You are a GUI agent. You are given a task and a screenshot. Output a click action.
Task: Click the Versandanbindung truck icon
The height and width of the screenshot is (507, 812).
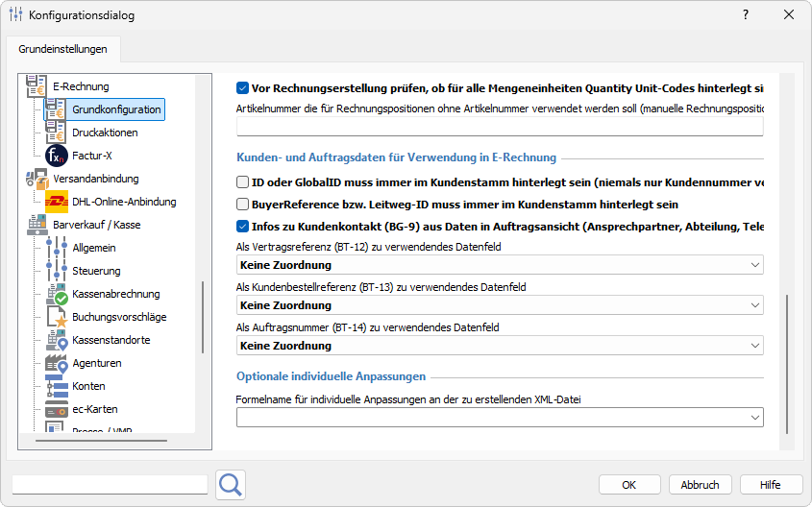(37, 179)
